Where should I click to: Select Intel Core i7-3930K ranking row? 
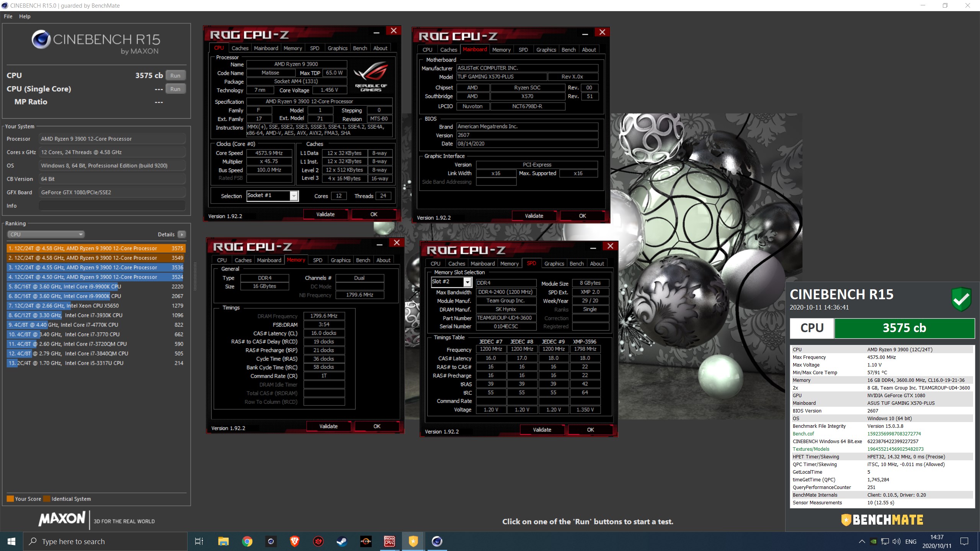96,315
